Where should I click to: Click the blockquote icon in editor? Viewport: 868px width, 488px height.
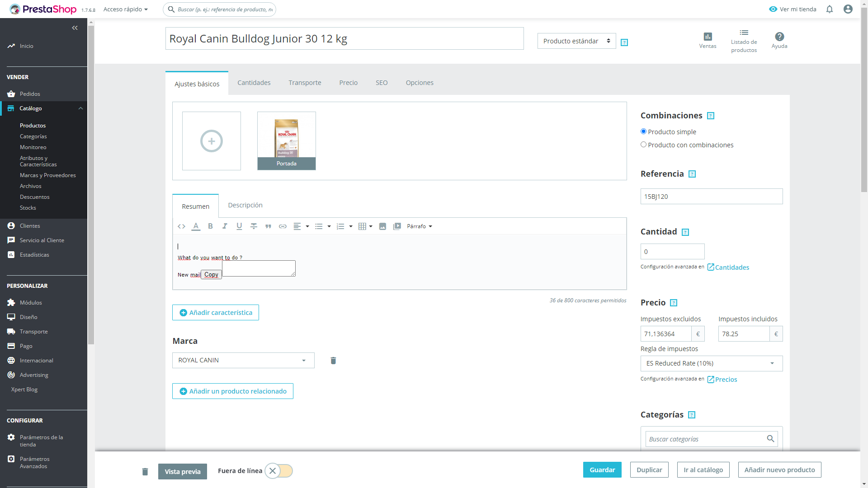tap(268, 226)
